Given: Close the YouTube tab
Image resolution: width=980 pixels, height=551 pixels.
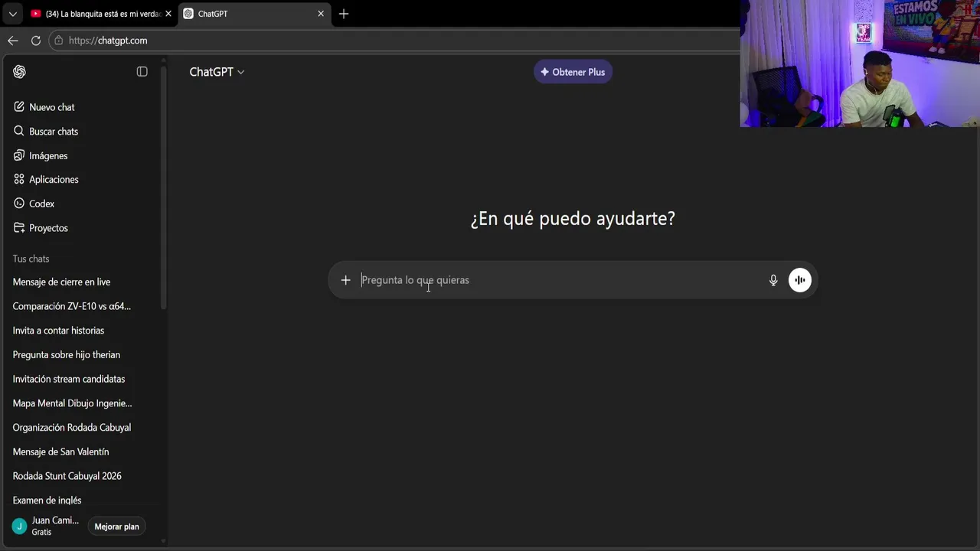Looking at the screenshot, I should (168, 14).
